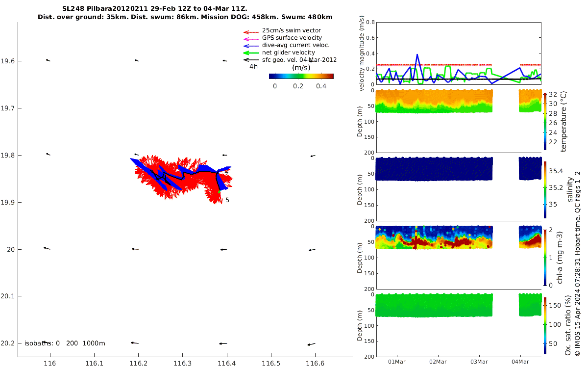Click the chl-a depth section plot
This screenshot has height=368, width=588.
click(x=458, y=257)
